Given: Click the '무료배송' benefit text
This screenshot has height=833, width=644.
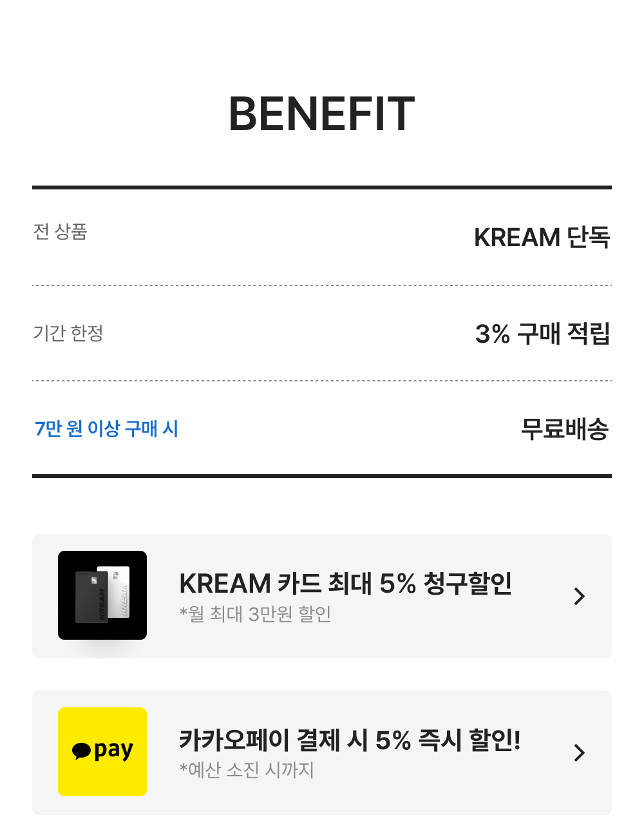Looking at the screenshot, I should (564, 429).
